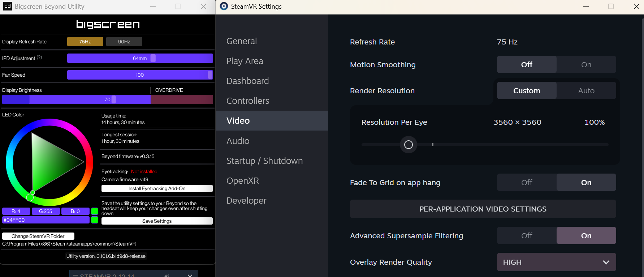Set display refresh rate to 90Hz
The height and width of the screenshot is (277, 644).
coord(124,42)
